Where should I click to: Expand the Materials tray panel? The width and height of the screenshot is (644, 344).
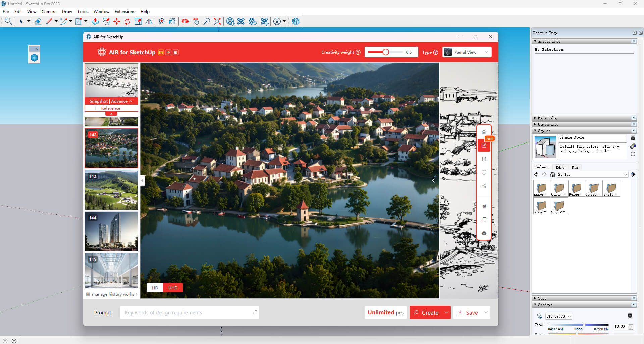pyautogui.click(x=547, y=118)
